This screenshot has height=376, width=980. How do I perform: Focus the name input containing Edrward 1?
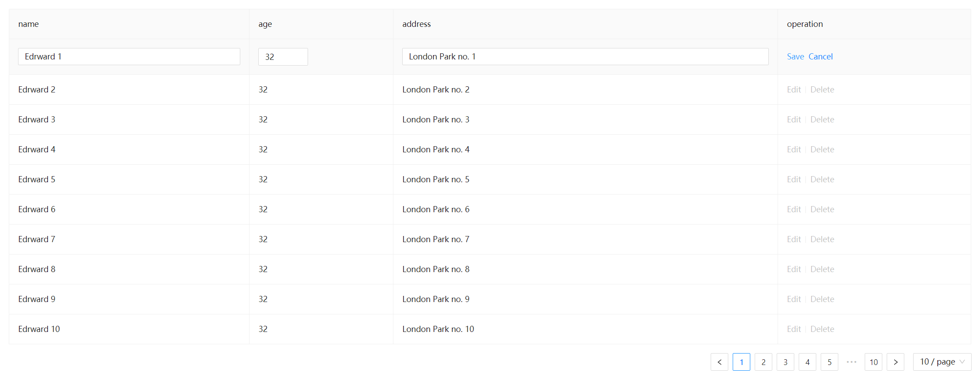129,57
